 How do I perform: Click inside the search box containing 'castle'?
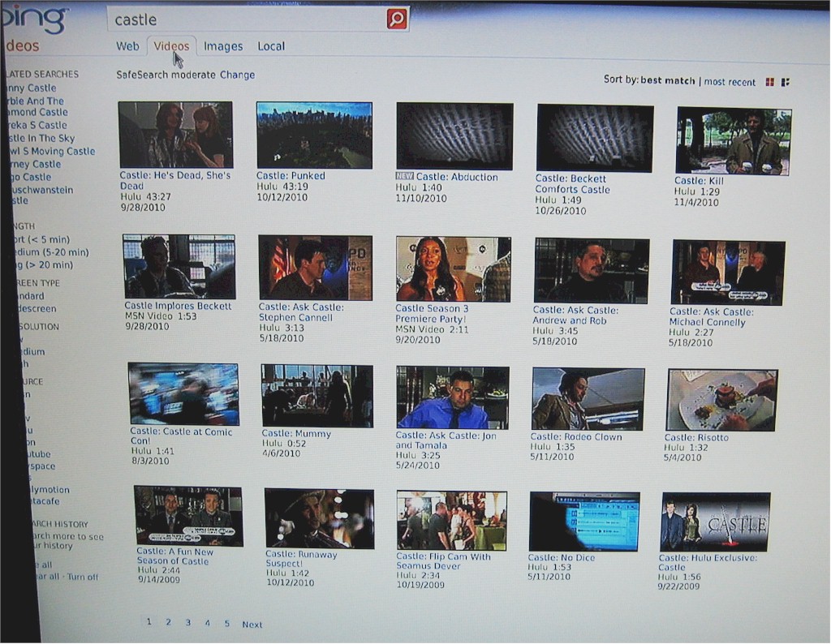(247, 19)
